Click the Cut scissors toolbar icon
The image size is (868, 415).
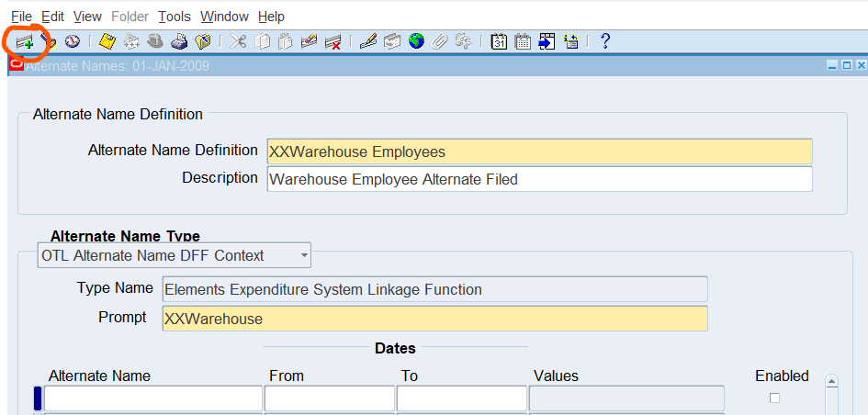[x=238, y=41]
